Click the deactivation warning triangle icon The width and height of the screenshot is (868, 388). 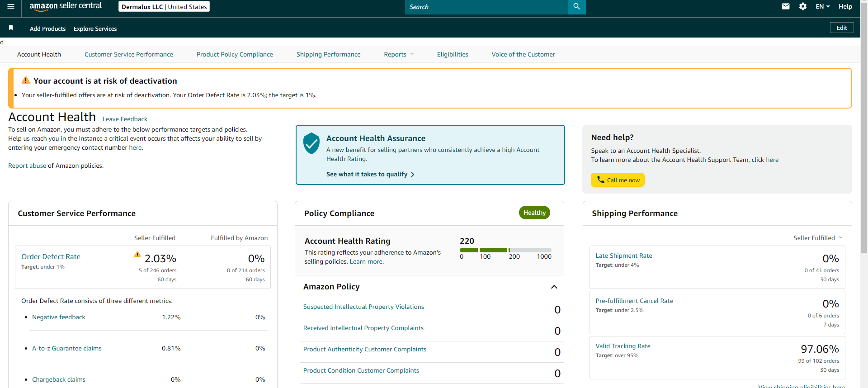pyautogui.click(x=26, y=80)
